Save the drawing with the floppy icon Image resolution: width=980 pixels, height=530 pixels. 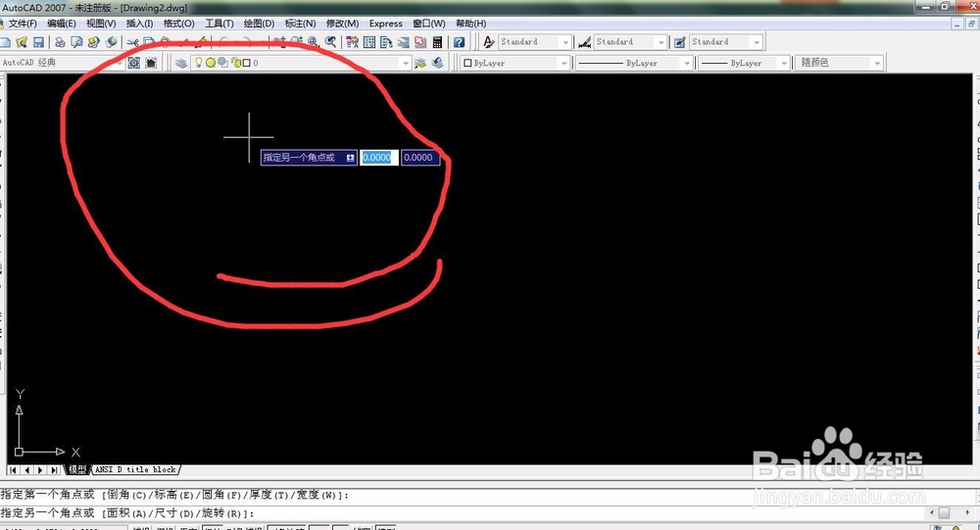tap(38, 42)
